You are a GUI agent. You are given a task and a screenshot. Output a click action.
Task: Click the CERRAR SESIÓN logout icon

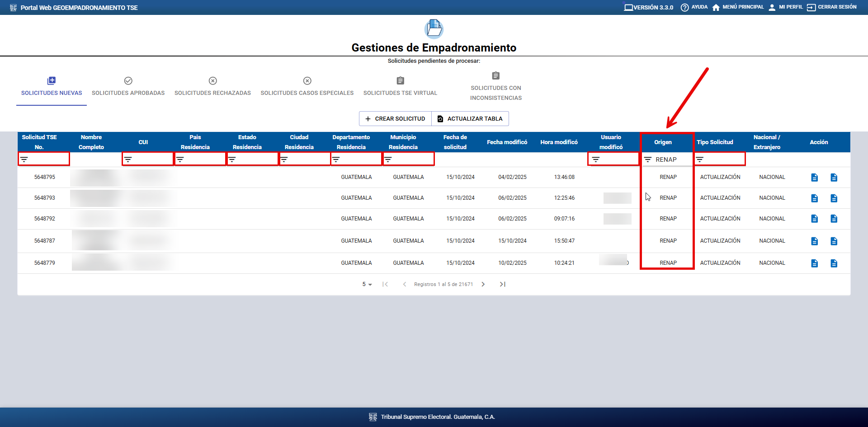[811, 8]
